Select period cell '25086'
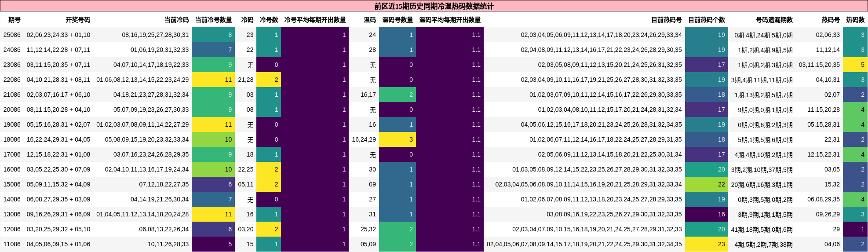The width and height of the screenshot is (868, 252). (12, 35)
